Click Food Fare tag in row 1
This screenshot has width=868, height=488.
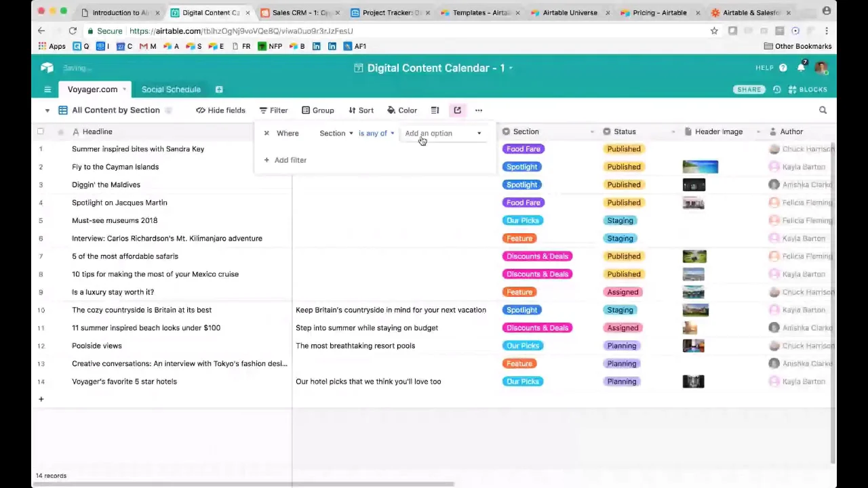[523, 149]
